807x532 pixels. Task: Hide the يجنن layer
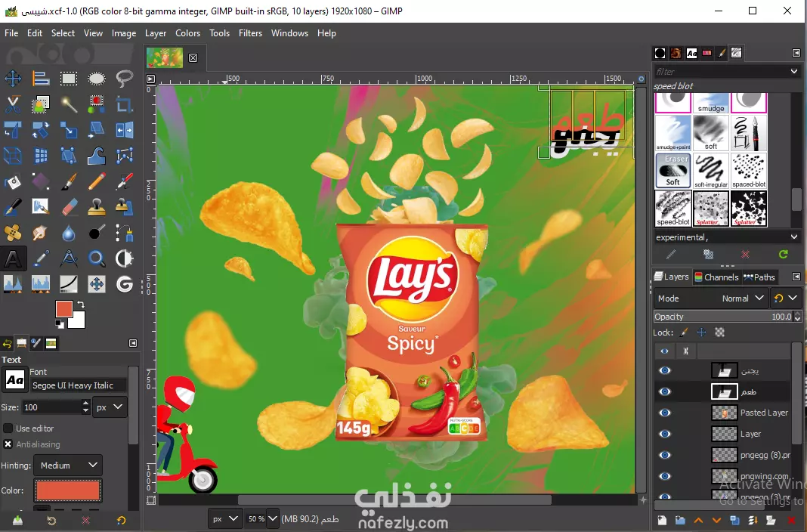click(x=665, y=370)
